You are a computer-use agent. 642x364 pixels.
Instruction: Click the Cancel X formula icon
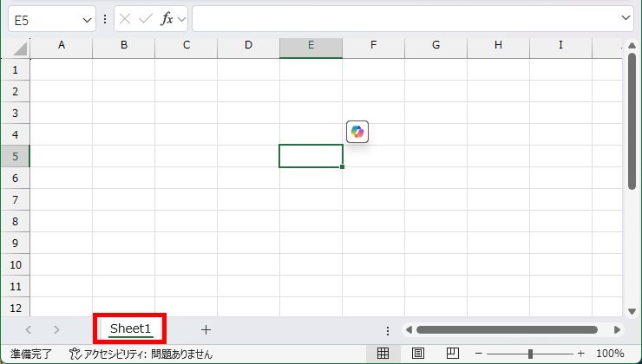point(125,19)
